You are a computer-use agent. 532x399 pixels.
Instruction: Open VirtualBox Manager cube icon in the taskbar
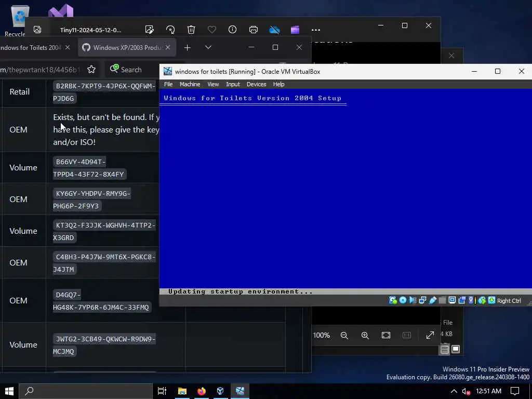(x=220, y=391)
